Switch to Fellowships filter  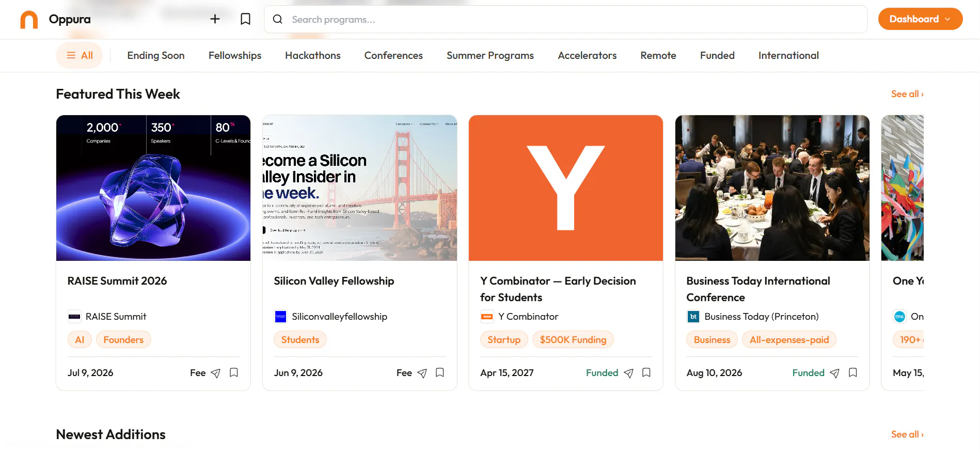pos(235,55)
